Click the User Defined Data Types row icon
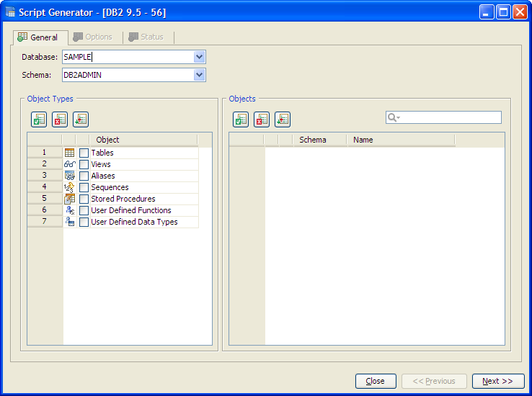 pyautogui.click(x=70, y=222)
